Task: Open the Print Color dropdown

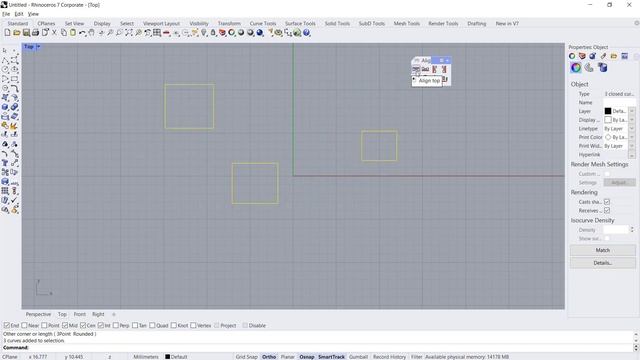Action: tap(631, 137)
